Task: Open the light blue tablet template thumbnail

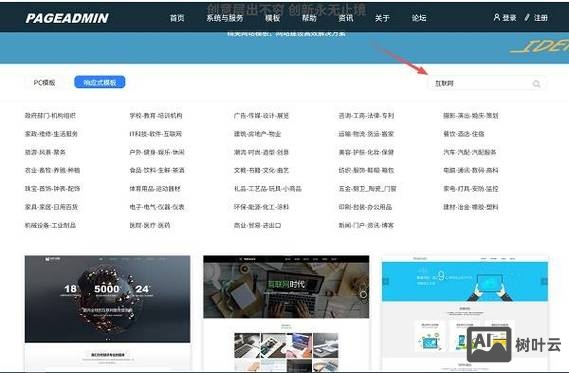Action: (x=464, y=313)
